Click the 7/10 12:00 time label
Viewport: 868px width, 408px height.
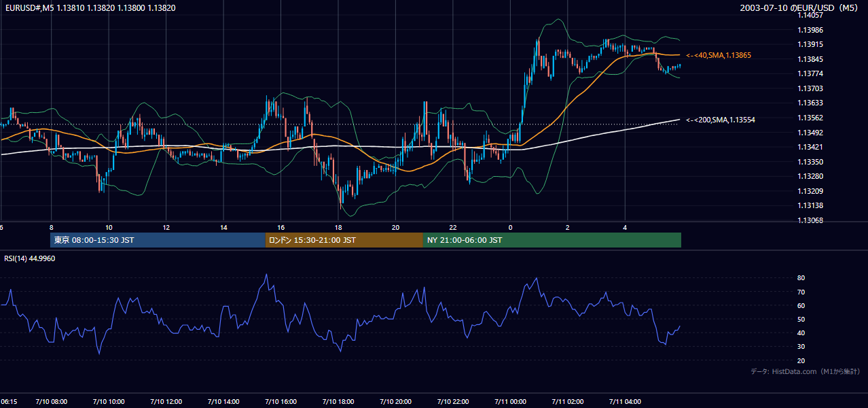pyautogui.click(x=166, y=402)
